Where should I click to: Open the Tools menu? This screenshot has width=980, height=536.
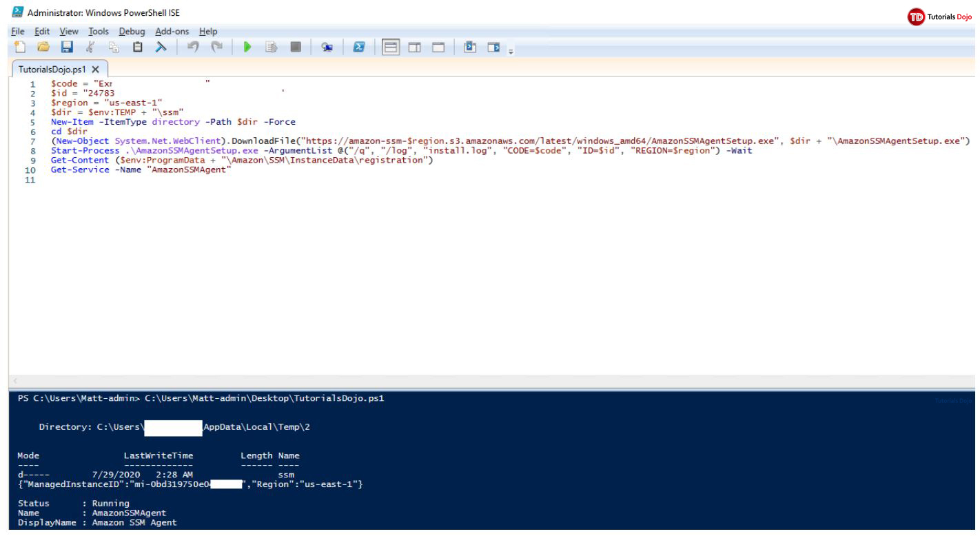tap(99, 32)
